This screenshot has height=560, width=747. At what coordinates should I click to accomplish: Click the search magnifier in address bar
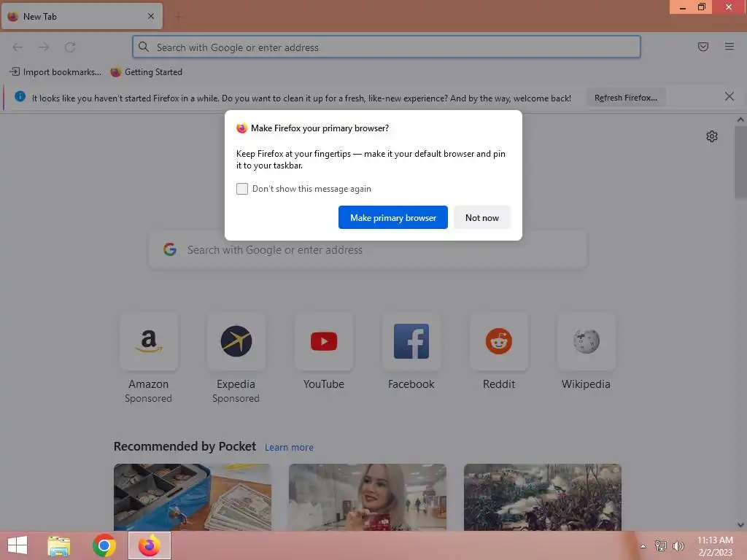(144, 47)
